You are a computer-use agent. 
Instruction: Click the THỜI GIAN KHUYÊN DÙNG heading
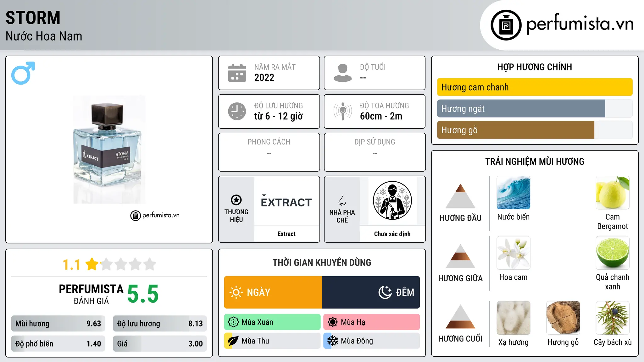(x=322, y=263)
